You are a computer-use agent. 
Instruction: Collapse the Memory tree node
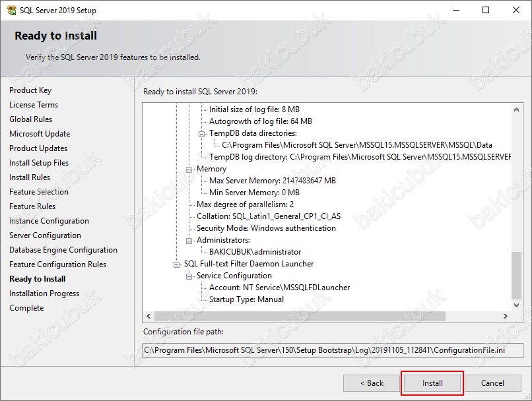pyautogui.click(x=189, y=170)
